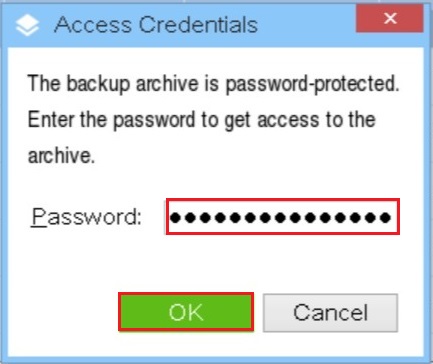Open window menu via title bar icon
The image size is (433, 364).
[27, 25]
